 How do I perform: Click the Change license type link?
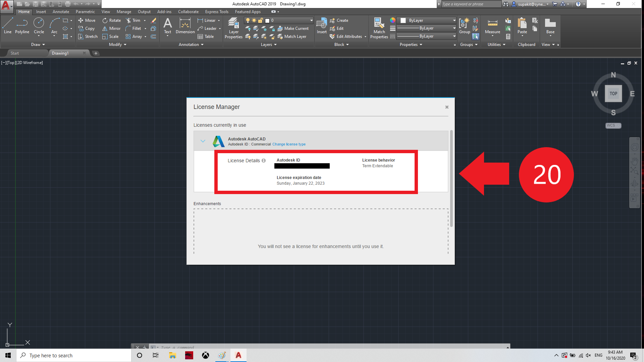(x=289, y=144)
